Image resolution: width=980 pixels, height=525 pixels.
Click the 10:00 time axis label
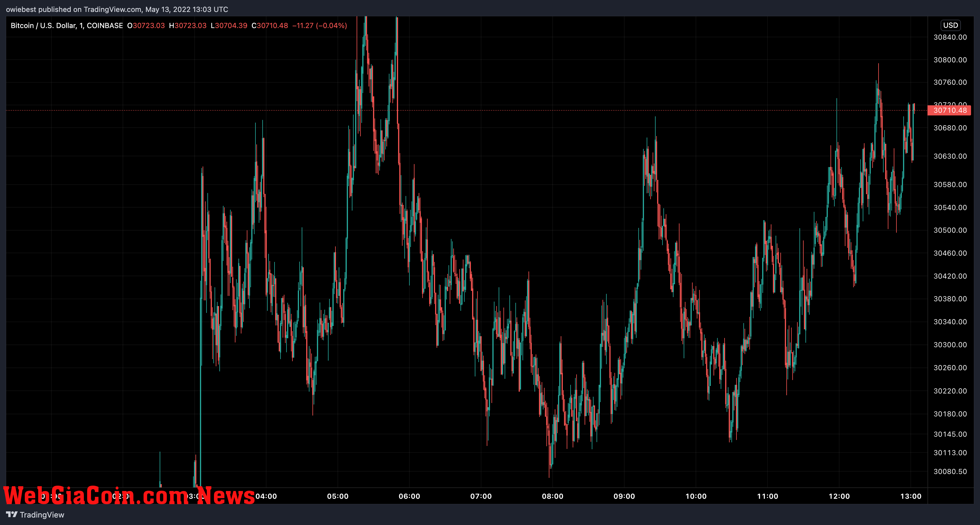(x=696, y=496)
